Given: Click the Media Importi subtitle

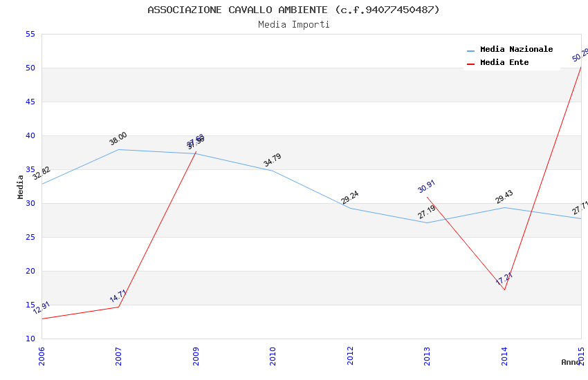Looking at the screenshot, I should [x=293, y=25].
